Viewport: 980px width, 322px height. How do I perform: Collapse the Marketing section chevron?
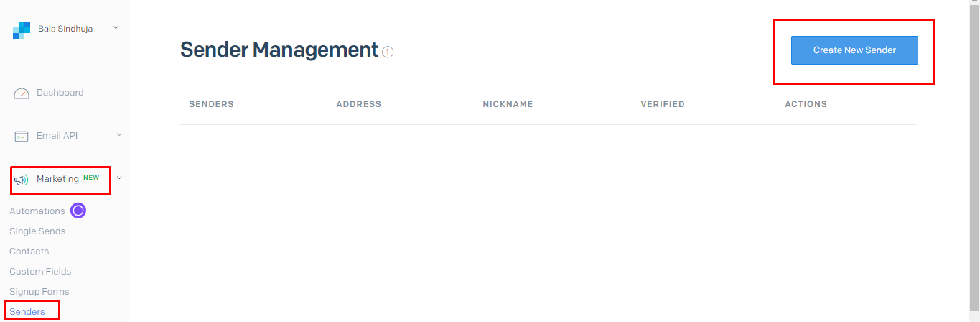click(119, 178)
